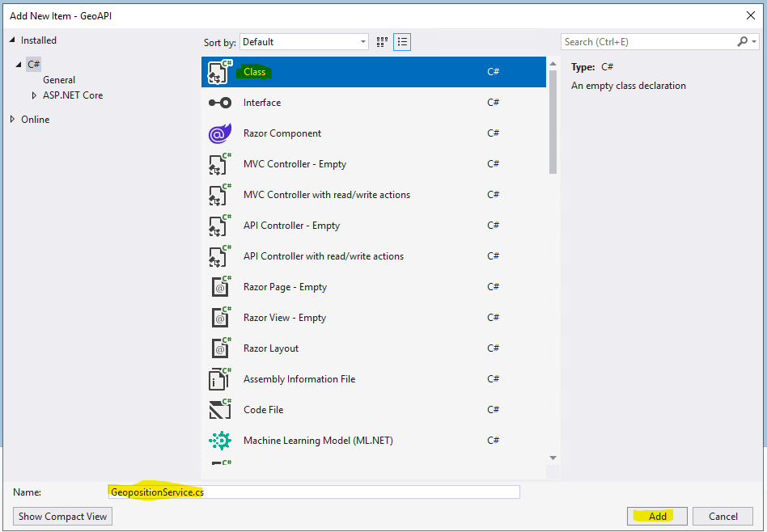Click the Add button
The height and width of the screenshot is (532, 767).
coord(657,517)
